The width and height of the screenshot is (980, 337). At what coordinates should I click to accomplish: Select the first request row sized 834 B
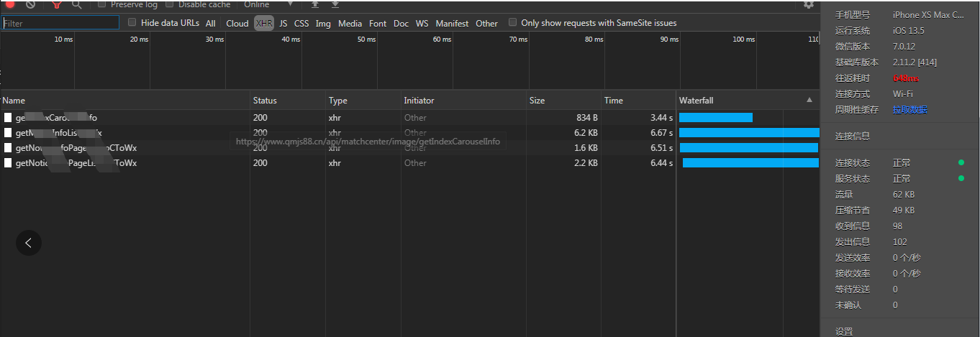(409, 118)
